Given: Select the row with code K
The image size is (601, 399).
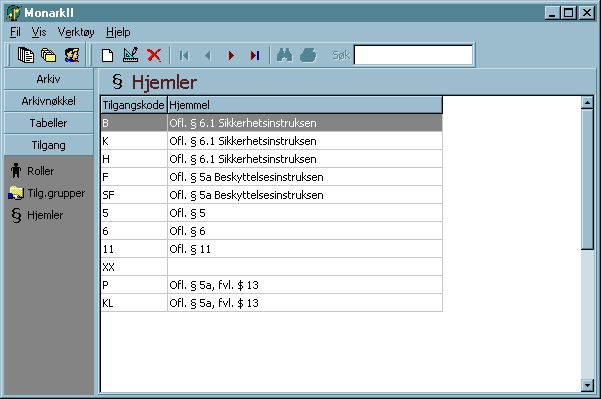Looking at the screenshot, I should 271,141.
